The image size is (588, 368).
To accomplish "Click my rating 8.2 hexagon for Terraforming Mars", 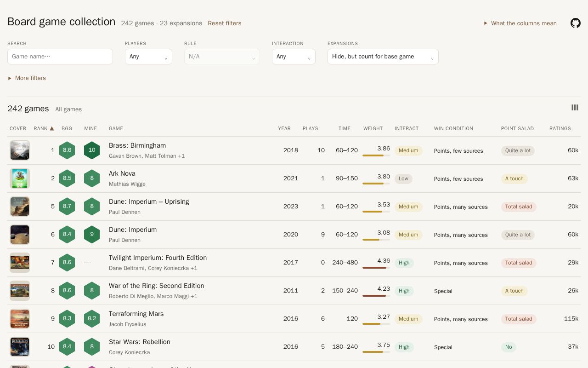I will pos(92,319).
